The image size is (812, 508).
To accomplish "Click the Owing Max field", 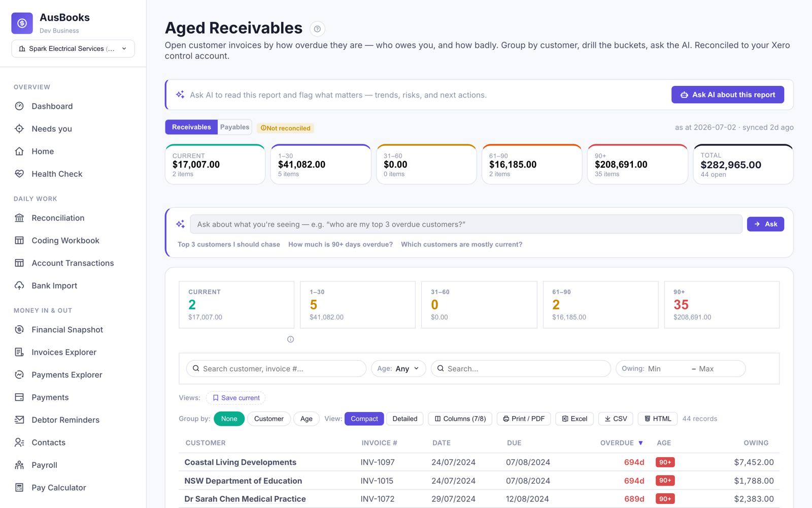I will [720, 369].
